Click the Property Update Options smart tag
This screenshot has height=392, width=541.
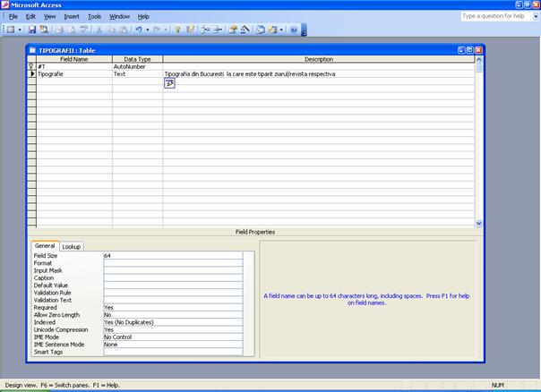[168, 83]
